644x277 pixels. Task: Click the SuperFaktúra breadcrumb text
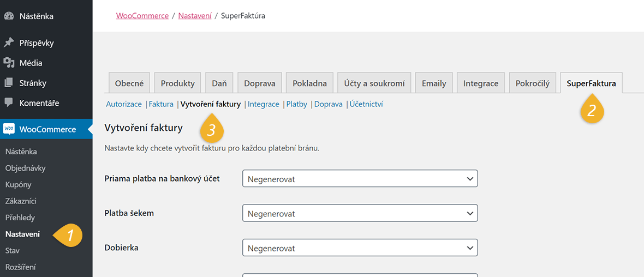pyautogui.click(x=243, y=16)
